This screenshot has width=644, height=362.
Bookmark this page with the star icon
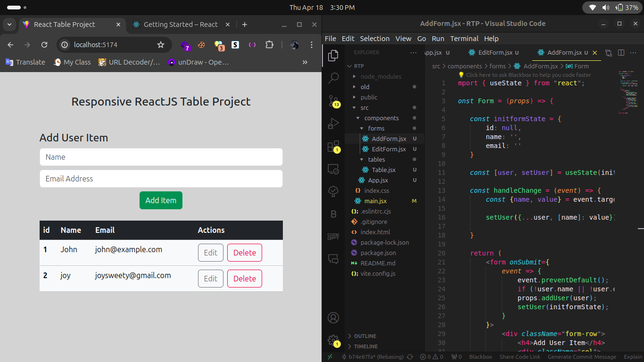161,45
